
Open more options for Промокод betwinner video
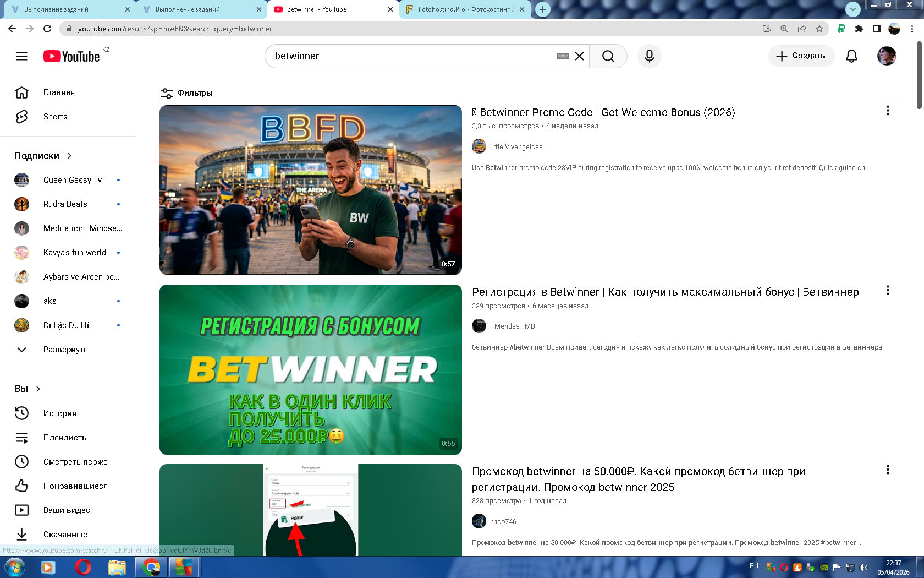[888, 470]
